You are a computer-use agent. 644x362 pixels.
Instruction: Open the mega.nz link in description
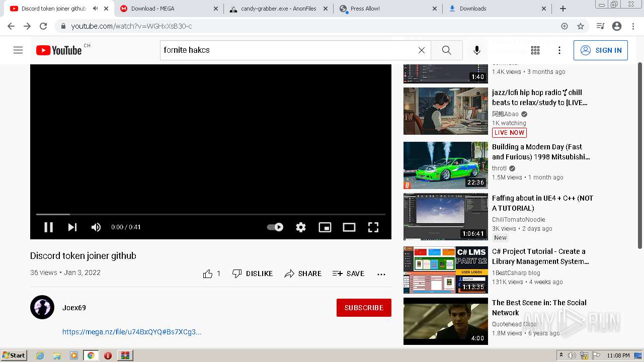[132, 332]
